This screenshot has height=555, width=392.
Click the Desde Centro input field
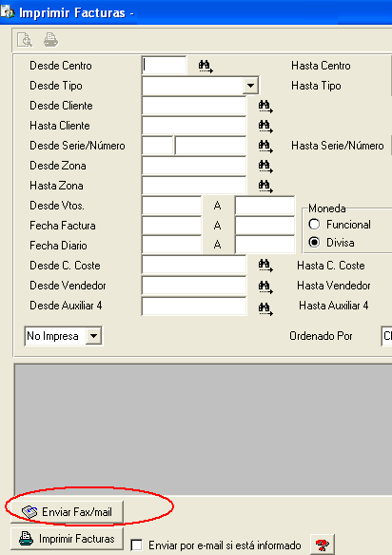click(165, 66)
